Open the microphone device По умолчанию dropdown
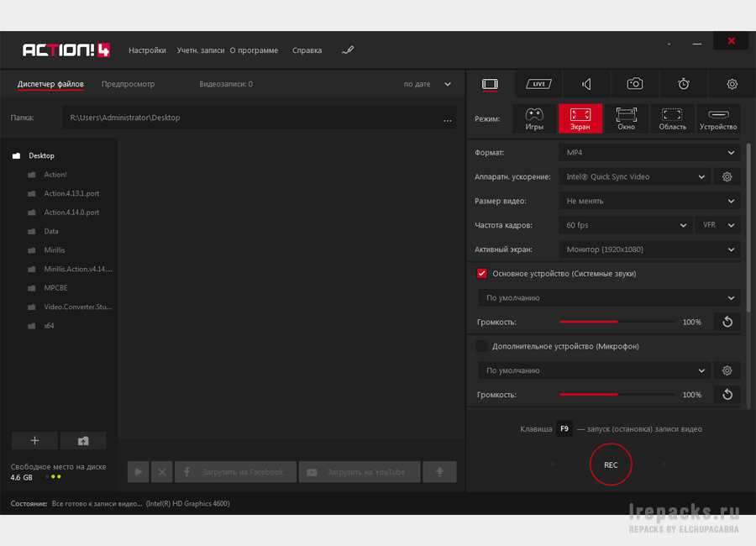 594,370
